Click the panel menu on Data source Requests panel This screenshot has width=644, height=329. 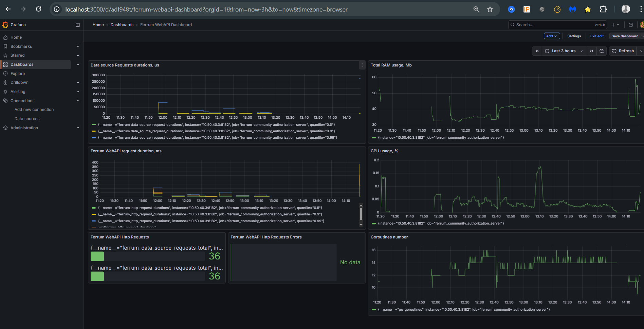[362, 65]
